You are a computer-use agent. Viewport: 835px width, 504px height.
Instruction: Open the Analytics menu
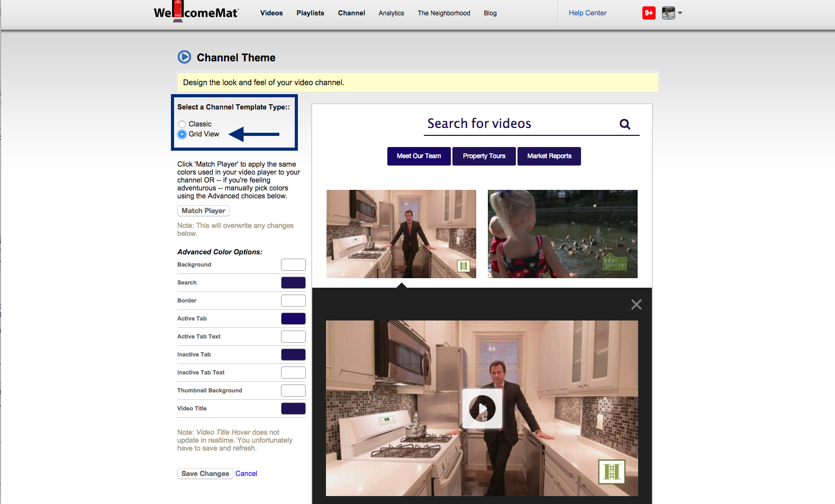coord(391,13)
